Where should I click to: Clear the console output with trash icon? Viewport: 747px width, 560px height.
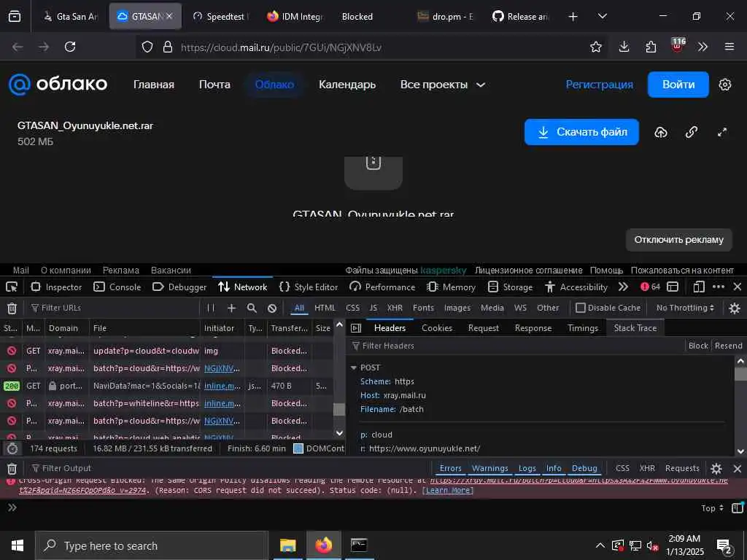12,469
